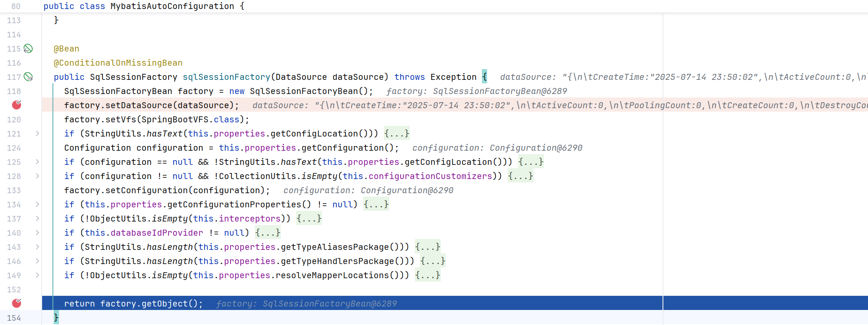Click the setVfs method call

point(121,119)
